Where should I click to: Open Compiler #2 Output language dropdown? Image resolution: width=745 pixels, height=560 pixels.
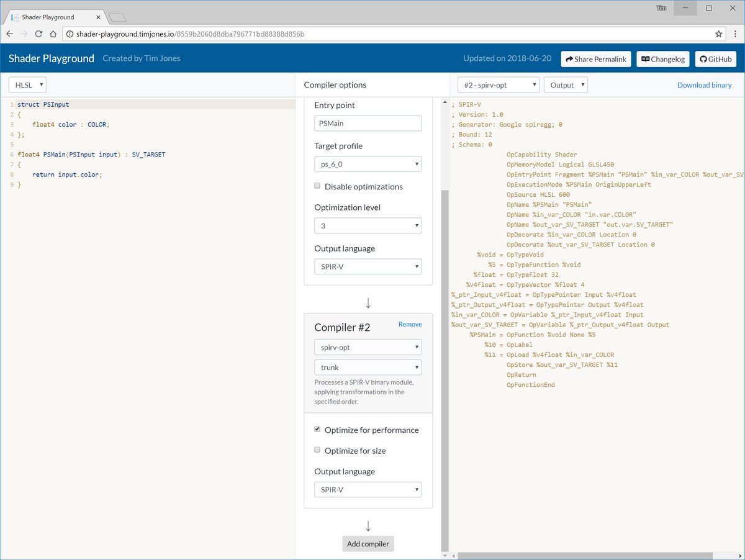tap(368, 489)
